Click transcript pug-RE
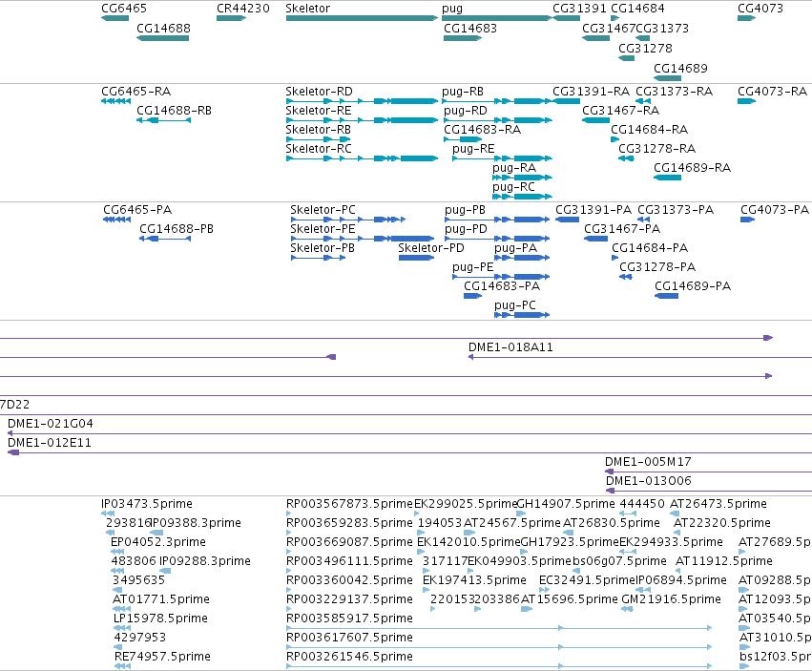This screenshot has width=812, height=671. pyautogui.click(x=473, y=149)
